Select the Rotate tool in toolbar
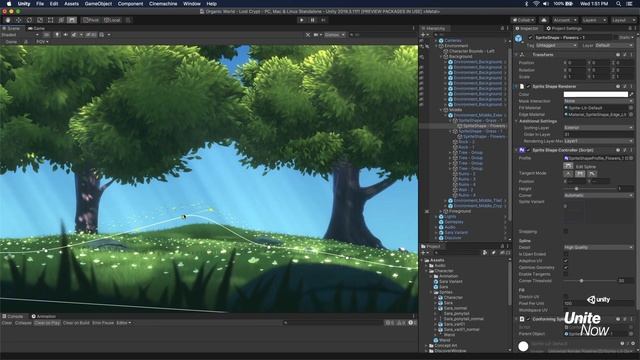The width and height of the screenshot is (640, 360). coord(29,20)
